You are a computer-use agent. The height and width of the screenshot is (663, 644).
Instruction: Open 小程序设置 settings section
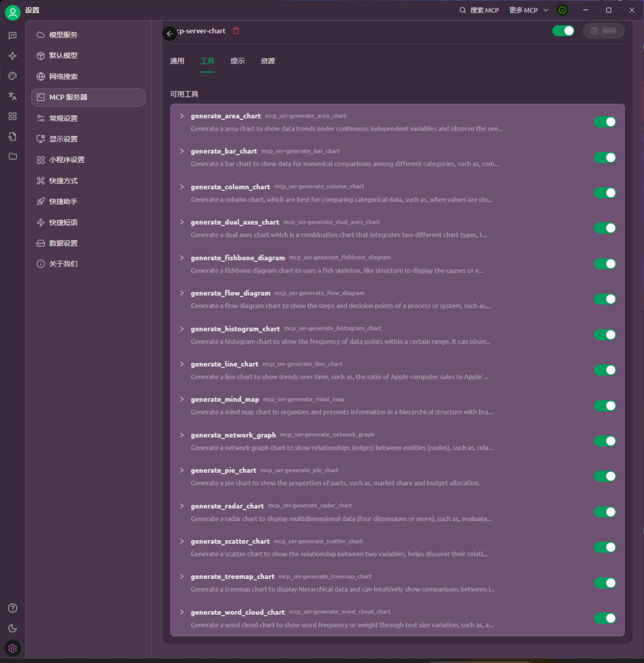click(88, 160)
